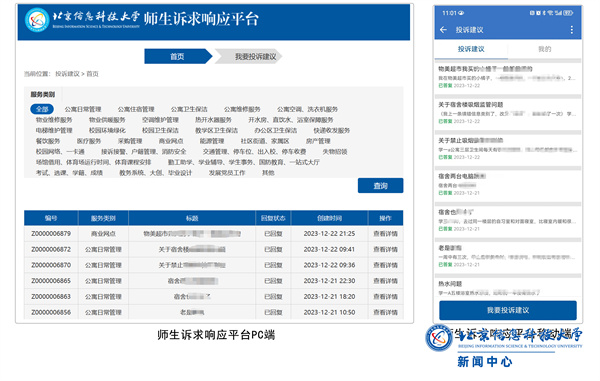Open 查看详情 for record Z0000006870

pos(385,265)
